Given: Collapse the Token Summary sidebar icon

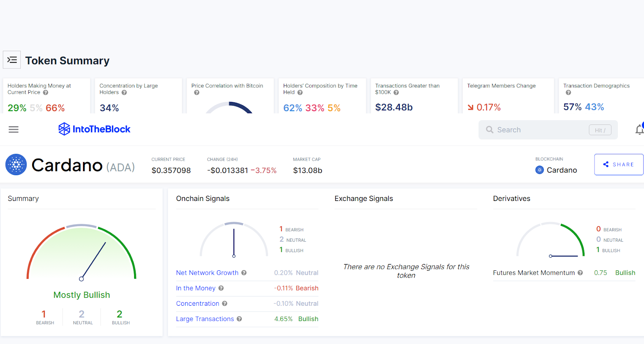Looking at the screenshot, I should click(x=12, y=60).
